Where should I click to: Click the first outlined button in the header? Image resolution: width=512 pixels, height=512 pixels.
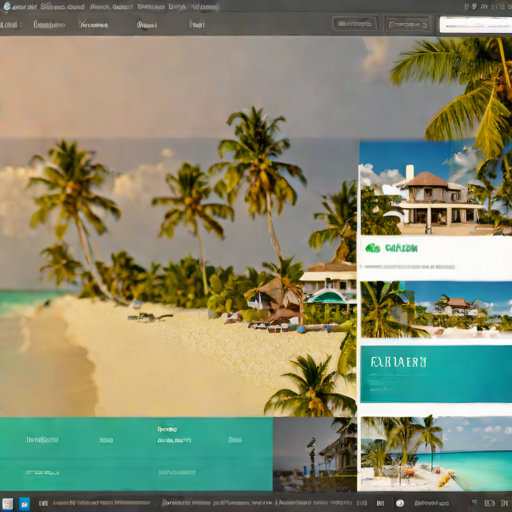[x=355, y=24]
